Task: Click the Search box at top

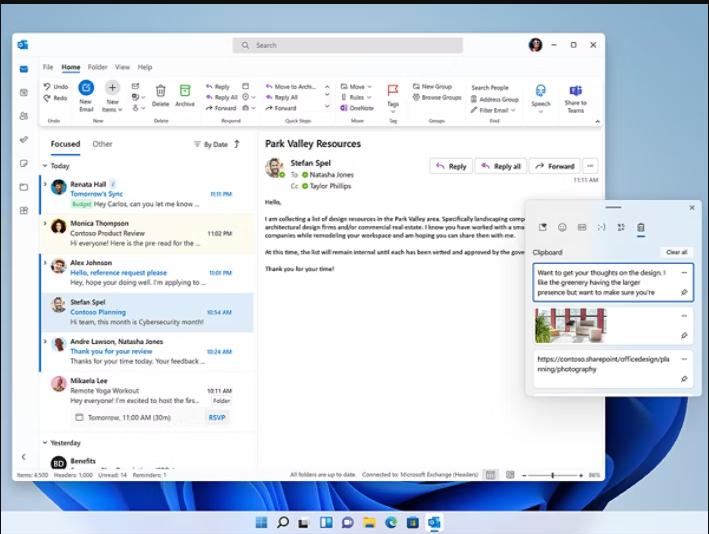Action: pyautogui.click(x=347, y=45)
